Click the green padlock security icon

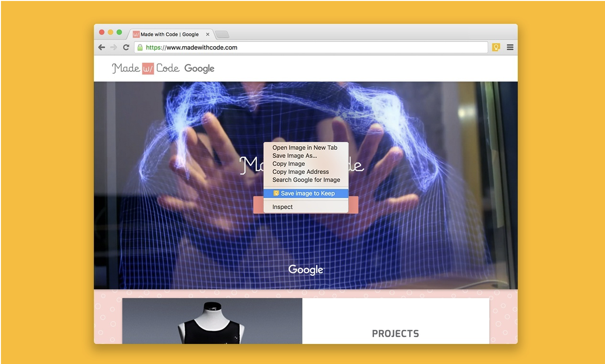click(x=140, y=47)
